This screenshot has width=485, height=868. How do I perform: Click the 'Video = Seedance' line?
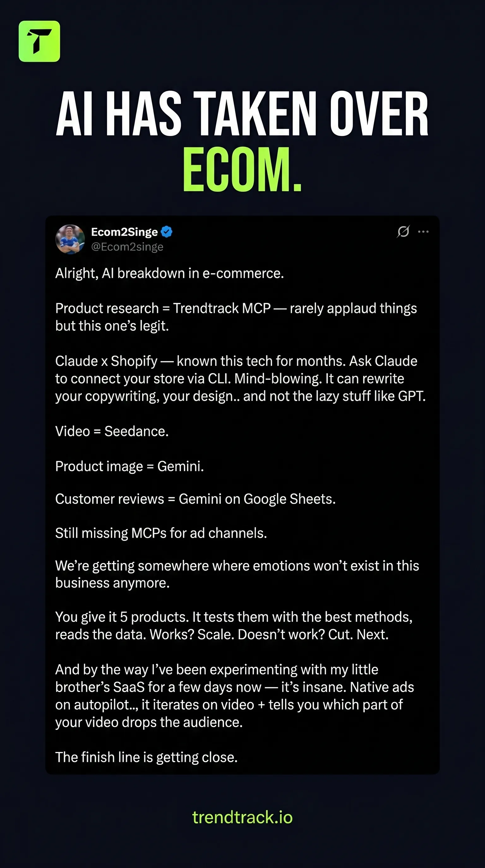(112, 431)
